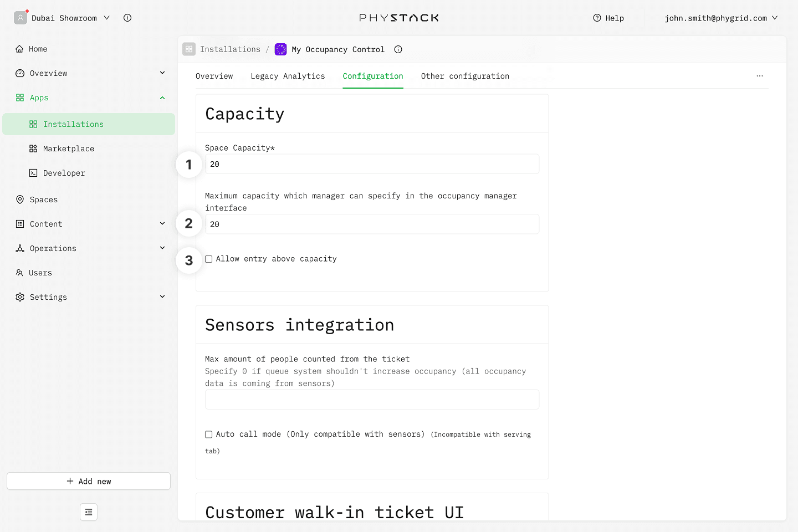Viewport: 798px width, 532px height.
Task: Click the info icon beside Dubai Showroom
Action: point(127,18)
